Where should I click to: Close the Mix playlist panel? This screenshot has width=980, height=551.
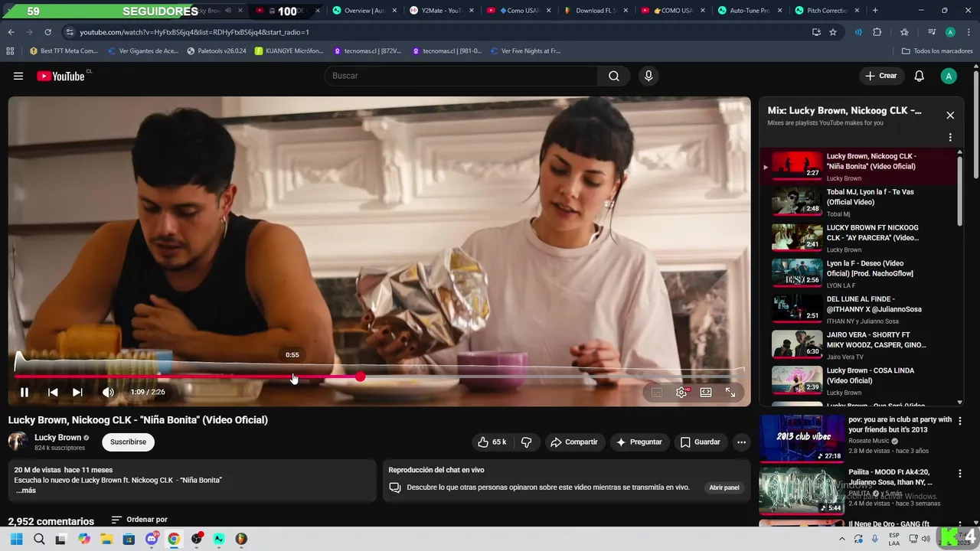point(950,116)
